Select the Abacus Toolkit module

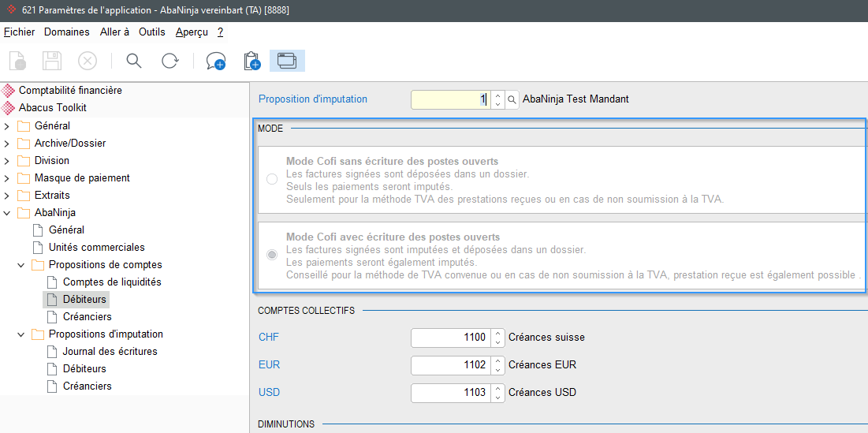click(x=53, y=107)
